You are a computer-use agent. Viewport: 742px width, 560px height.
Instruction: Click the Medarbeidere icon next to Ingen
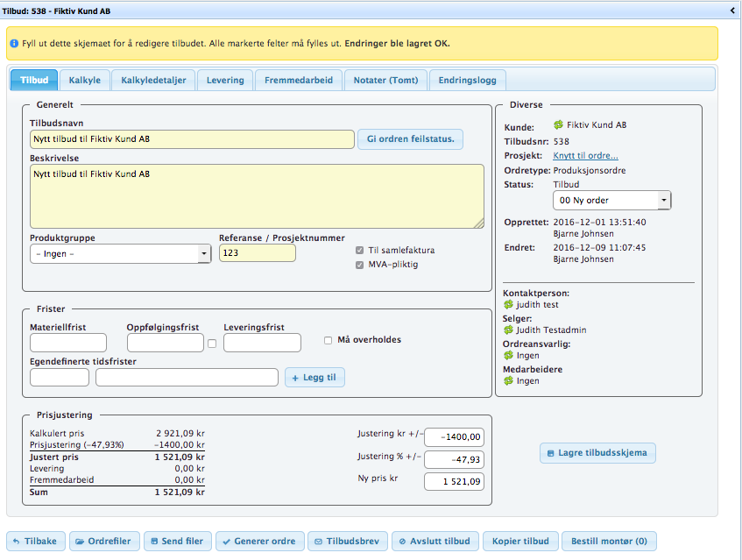(x=508, y=381)
